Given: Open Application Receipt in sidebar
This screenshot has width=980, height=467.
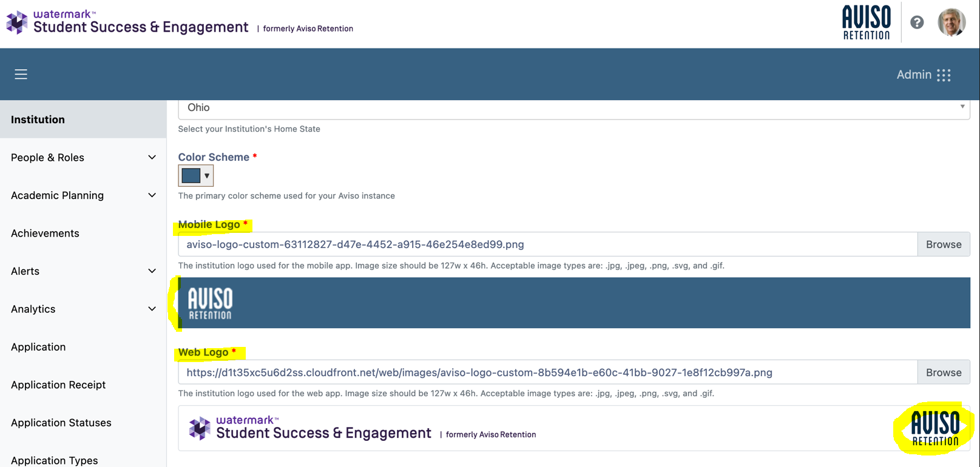Looking at the screenshot, I should pyautogui.click(x=58, y=385).
